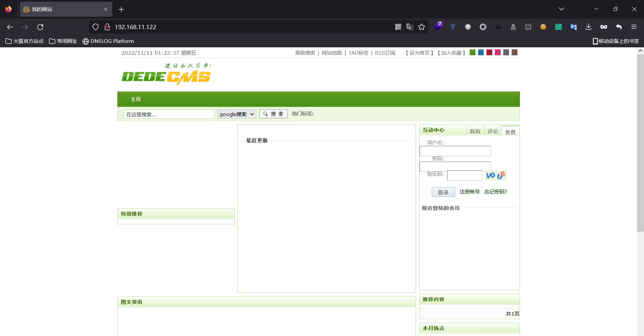Viewport: 644px width, 336px height.
Task: Click the grey circle extension icon
Action: pos(483,27)
